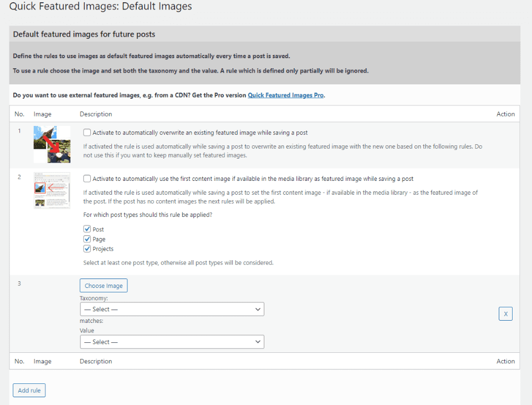
Task: Open the Value select dropdown
Action: 172,342
